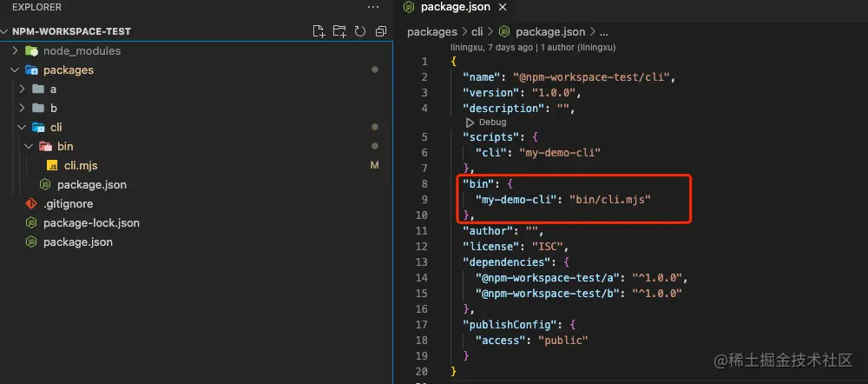
Task: Click the Debug code lens above scripts
Action: [x=492, y=122]
